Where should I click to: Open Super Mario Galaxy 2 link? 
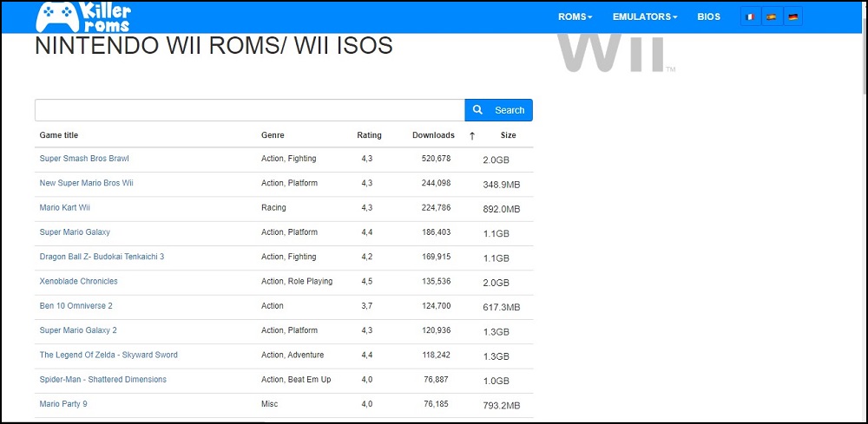click(78, 330)
